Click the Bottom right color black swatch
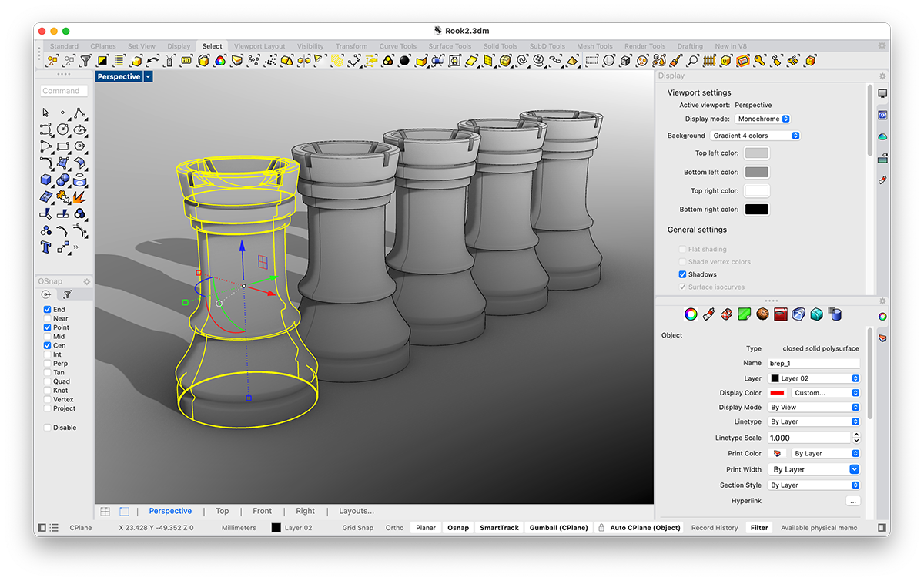This screenshot has width=924, height=581. (x=756, y=210)
